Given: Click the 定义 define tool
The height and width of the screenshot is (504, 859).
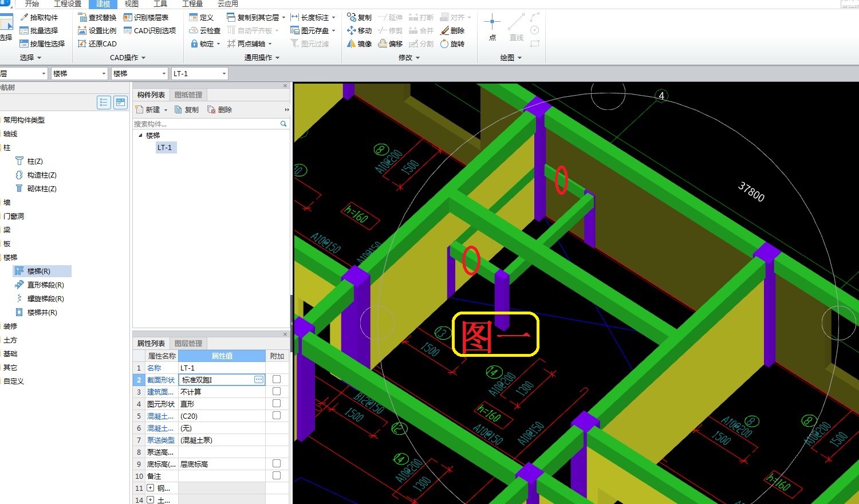Looking at the screenshot, I should click(201, 17).
